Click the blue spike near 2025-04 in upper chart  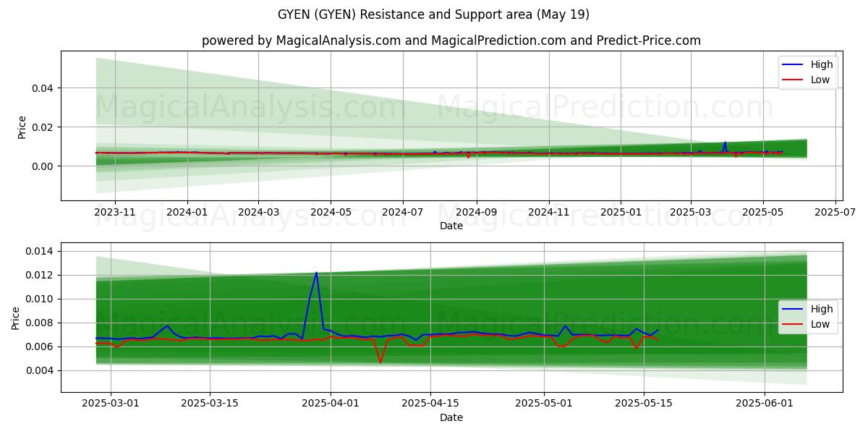[x=725, y=142]
